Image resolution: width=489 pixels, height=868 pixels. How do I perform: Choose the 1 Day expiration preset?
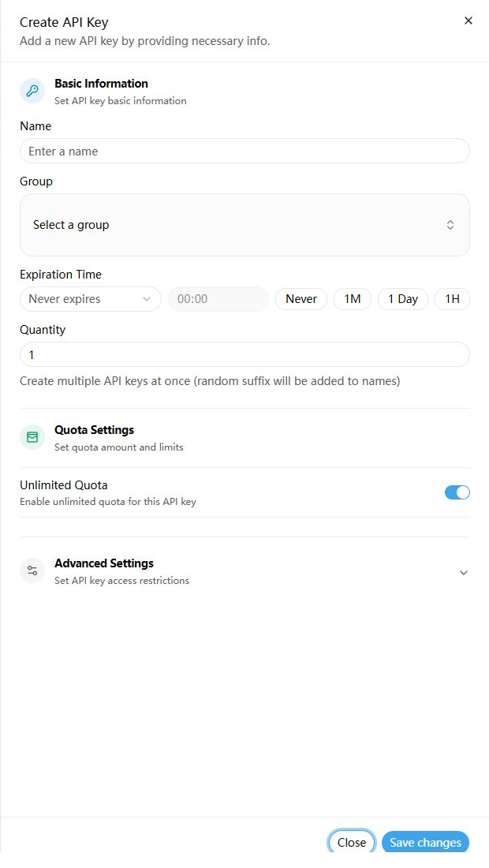pos(403,299)
